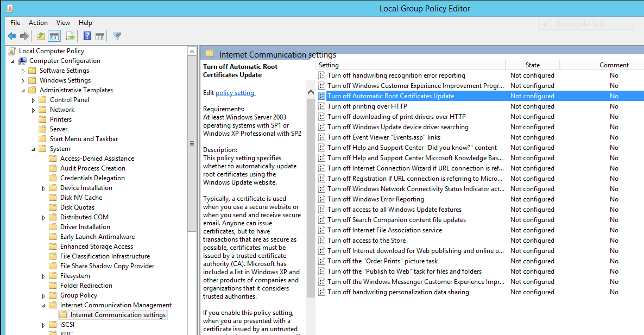Image resolution: width=644 pixels, height=335 pixels.
Task: Sort by the Setting column header
Action: click(x=411, y=65)
